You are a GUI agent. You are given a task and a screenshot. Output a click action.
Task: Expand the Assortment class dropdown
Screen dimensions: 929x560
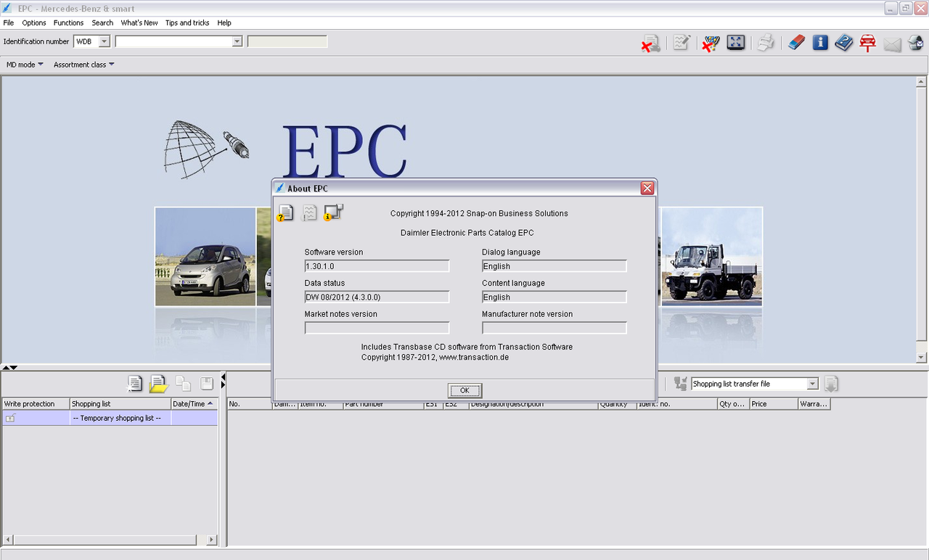pos(83,65)
